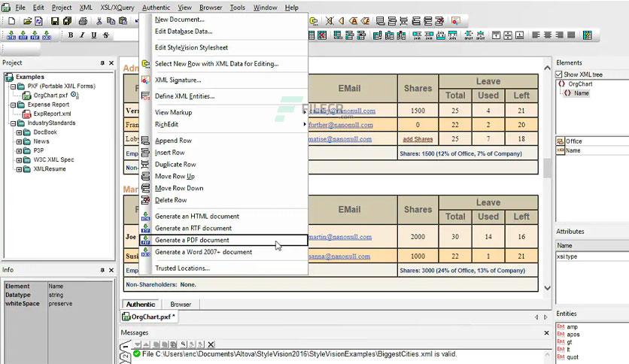Expand the W3C XML Spec folder
The width and height of the screenshot is (629, 364).
point(19,160)
